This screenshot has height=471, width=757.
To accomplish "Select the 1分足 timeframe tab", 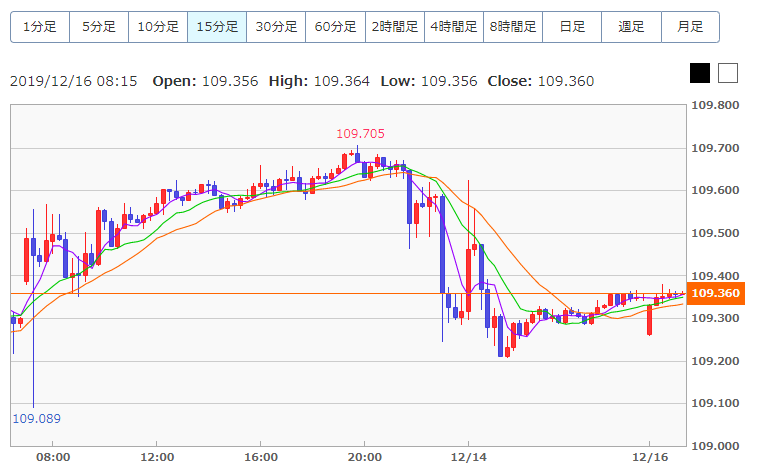I will [40, 27].
